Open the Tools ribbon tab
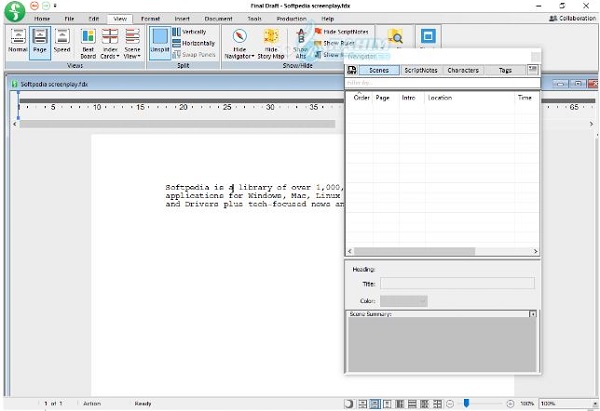 pos(254,19)
